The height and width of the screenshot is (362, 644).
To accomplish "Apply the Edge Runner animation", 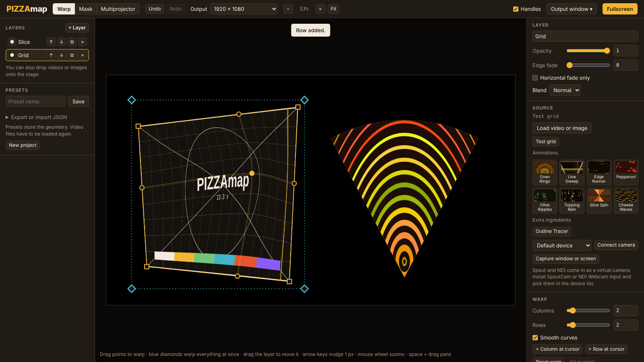I will [x=599, y=173].
